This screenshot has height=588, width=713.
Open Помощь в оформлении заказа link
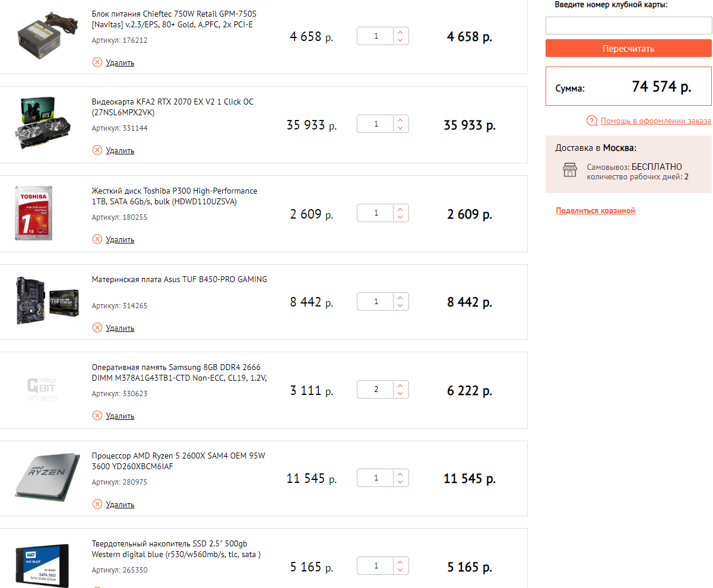(x=655, y=121)
